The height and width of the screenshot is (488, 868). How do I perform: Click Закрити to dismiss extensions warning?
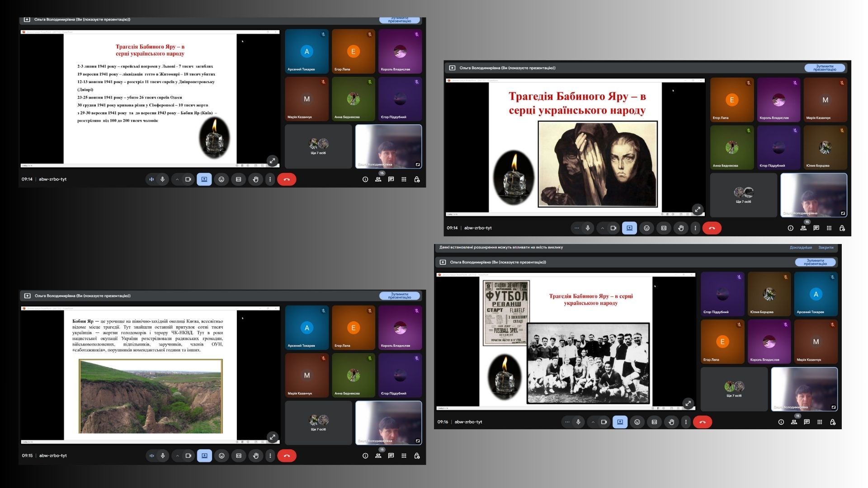(826, 248)
